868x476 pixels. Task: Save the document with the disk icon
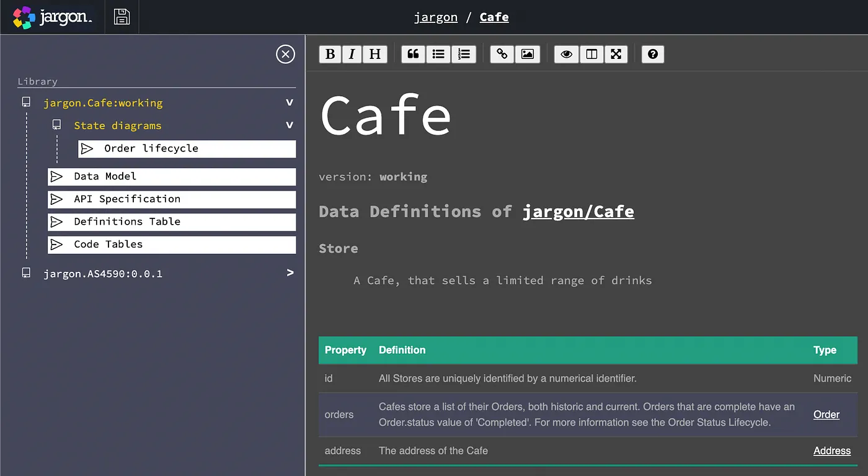pos(122,17)
